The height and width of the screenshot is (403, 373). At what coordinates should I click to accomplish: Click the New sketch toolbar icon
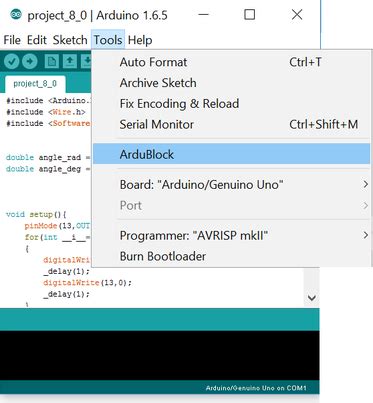coord(52,61)
